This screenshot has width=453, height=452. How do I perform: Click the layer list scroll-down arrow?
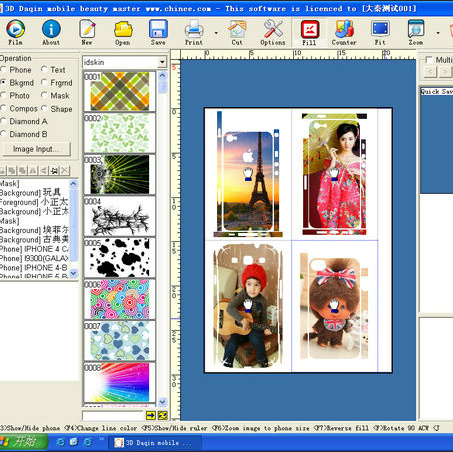pyautogui.click(x=74, y=273)
